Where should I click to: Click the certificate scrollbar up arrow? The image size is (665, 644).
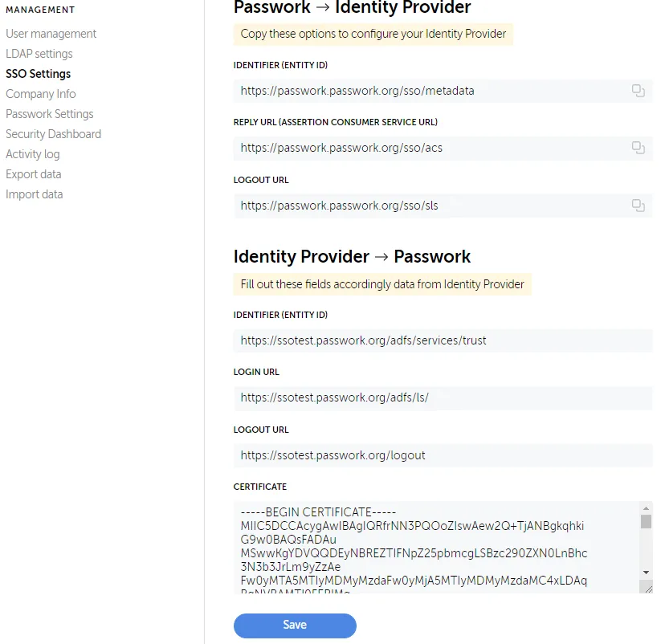coord(647,507)
